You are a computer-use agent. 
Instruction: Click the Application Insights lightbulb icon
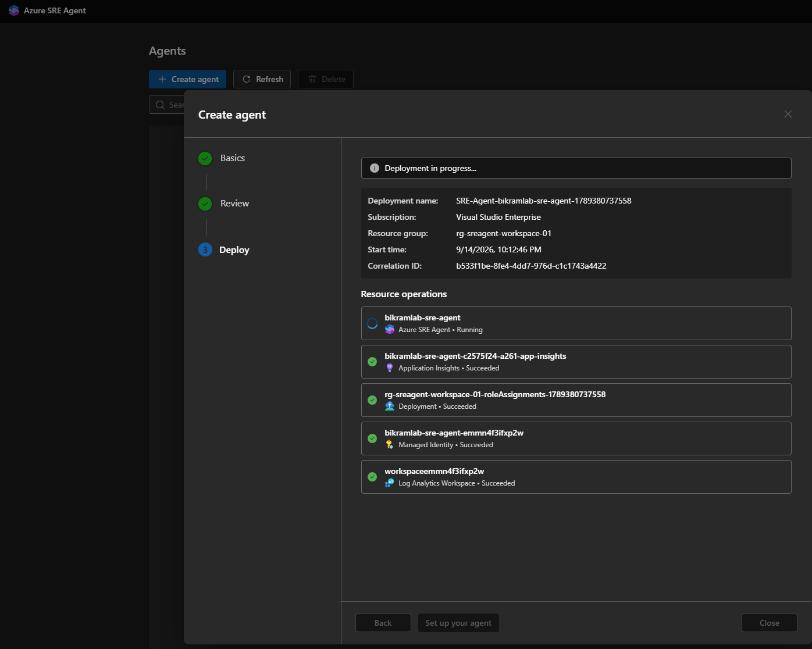[x=390, y=368]
